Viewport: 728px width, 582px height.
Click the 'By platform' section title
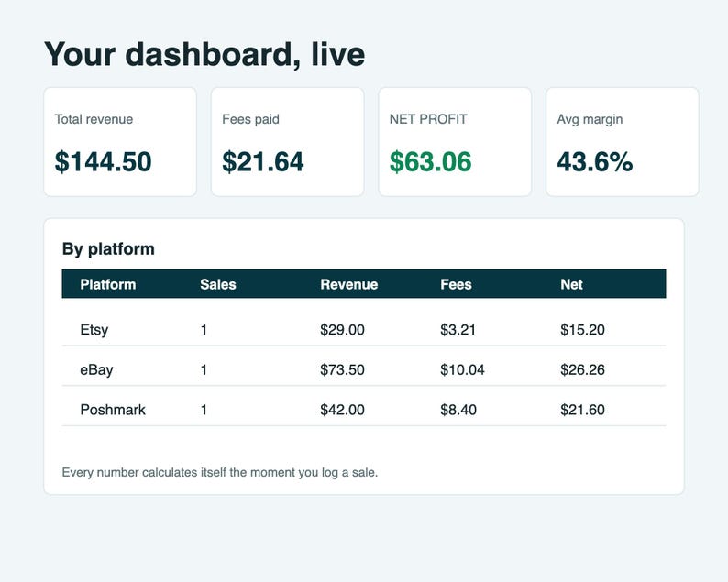click(108, 249)
